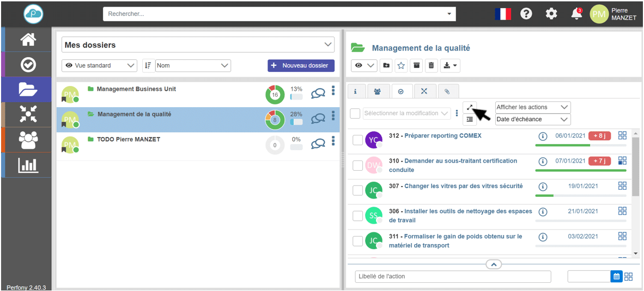Check the box for action 312
The width and height of the screenshot is (644, 291).
coord(357,140)
